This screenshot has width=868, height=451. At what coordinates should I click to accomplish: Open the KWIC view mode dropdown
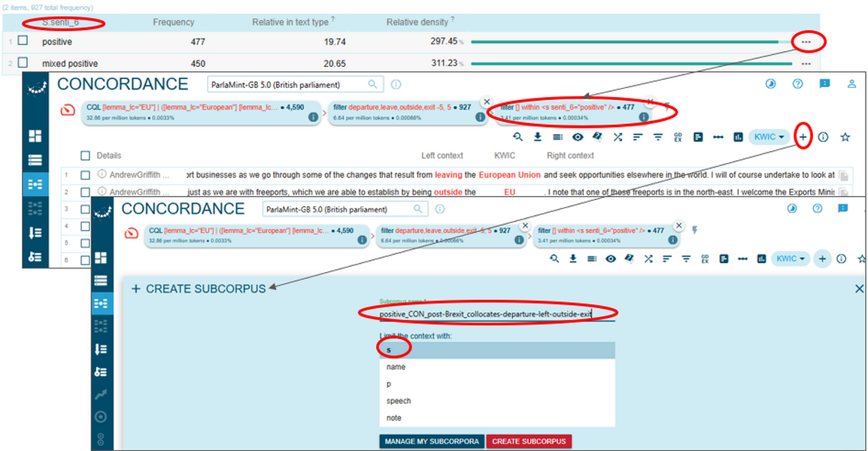767,136
